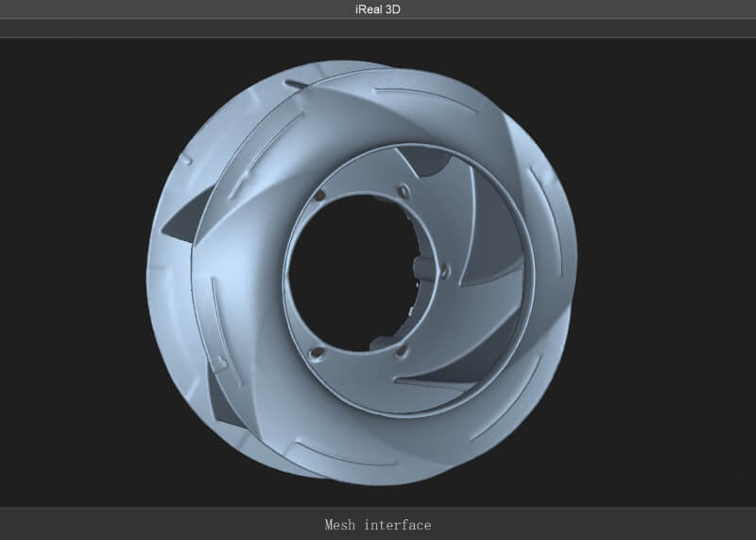Select the upper-right bolt hole on the hub ring
This screenshot has width=756, height=540.
point(404,192)
